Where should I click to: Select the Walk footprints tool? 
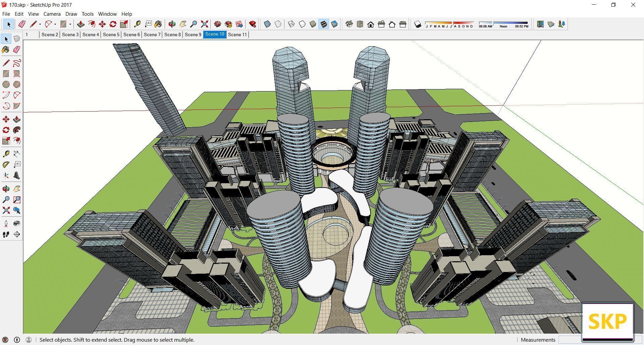6,234
